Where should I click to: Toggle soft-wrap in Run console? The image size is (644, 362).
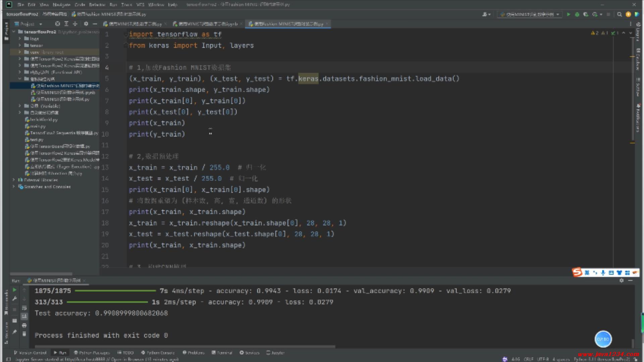pyautogui.click(x=24, y=308)
